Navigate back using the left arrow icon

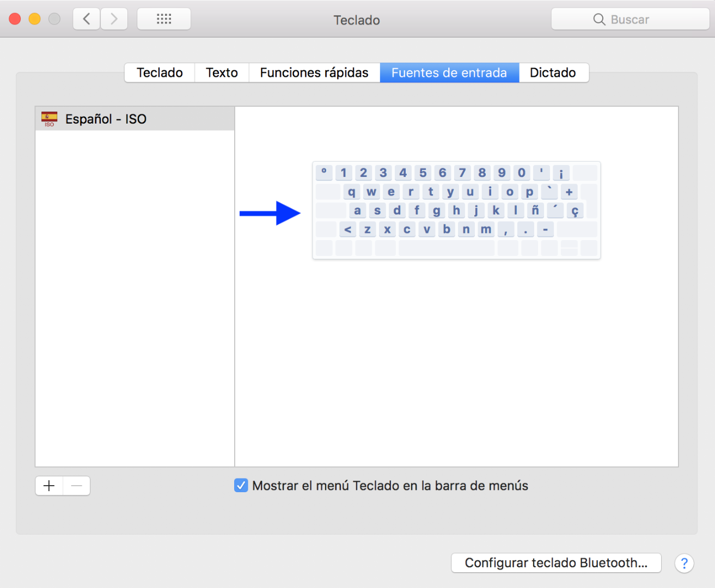click(86, 18)
